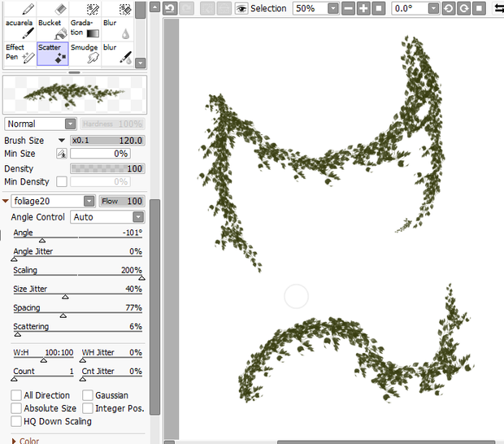Open the 50% zoom level dropdown
The width and height of the screenshot is (504, 444).
click(316, 8)
